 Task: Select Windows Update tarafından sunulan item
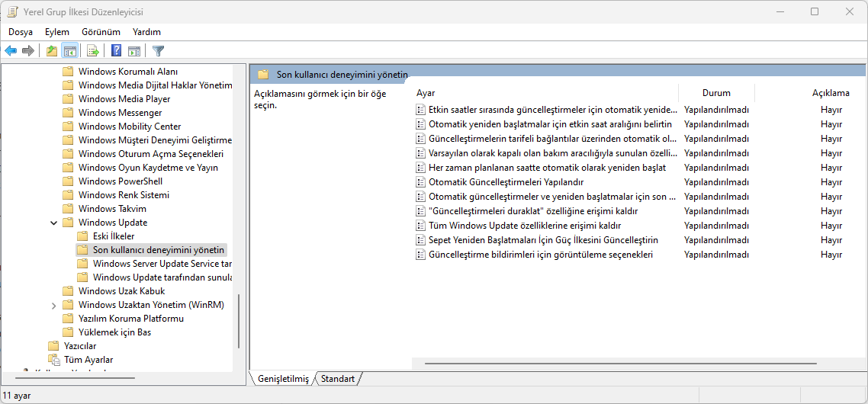[x=162, y=277]
